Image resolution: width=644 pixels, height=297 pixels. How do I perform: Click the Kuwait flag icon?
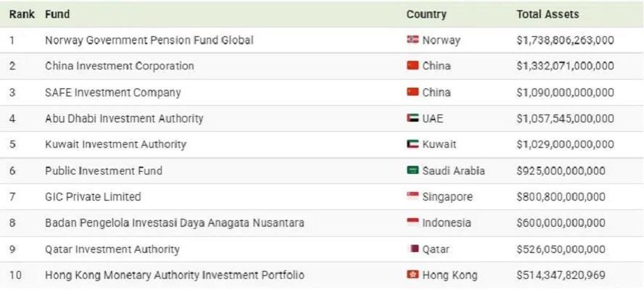413,144
